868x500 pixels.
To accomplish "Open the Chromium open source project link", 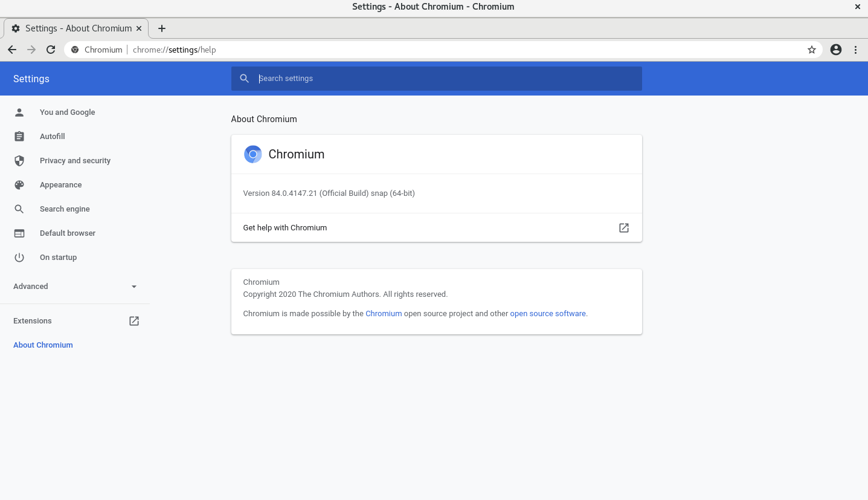I will (x=384, y=314).
